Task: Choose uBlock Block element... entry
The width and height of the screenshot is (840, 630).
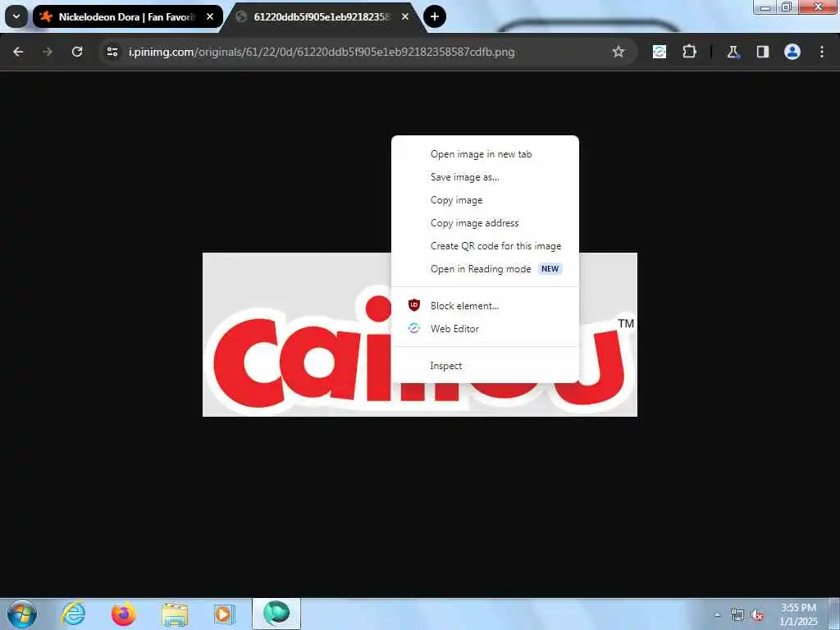Action: [x=485, y=306]
